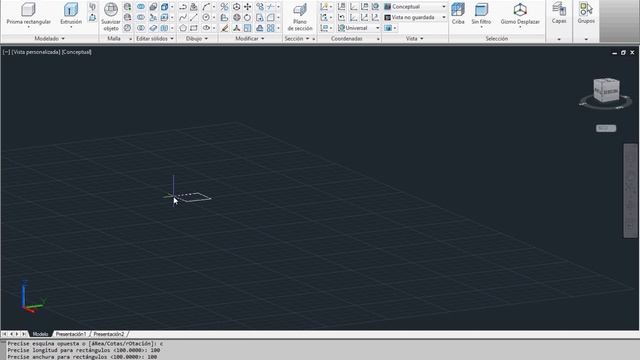Expand Prisma rectangular dropdown arrow

[29, 27]
